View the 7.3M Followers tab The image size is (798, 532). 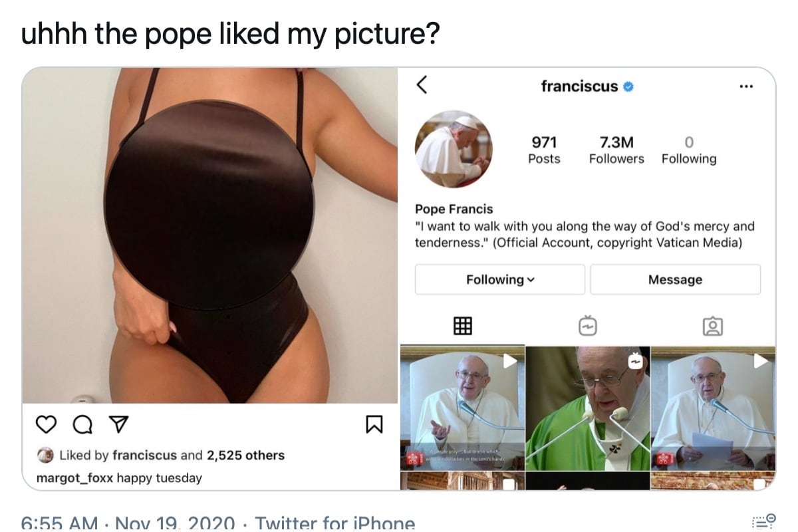tap(616, 149)
